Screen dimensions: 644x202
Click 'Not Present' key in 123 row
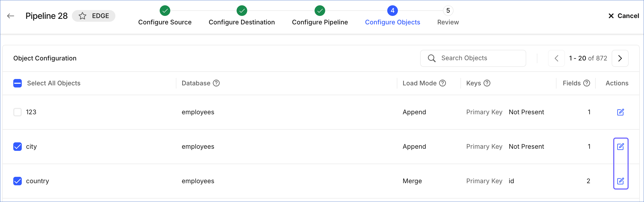(x=526, y=112)
